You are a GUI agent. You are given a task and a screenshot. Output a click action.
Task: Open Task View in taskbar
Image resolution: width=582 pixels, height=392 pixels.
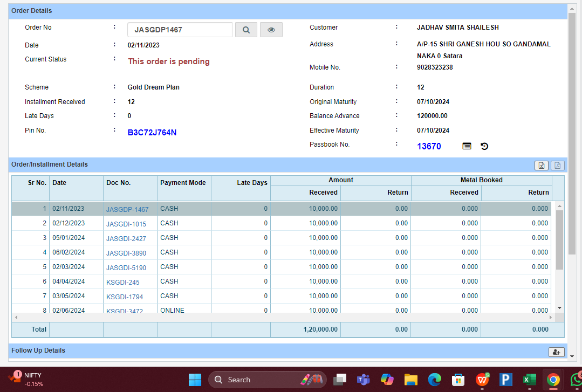(x=340, y=380)
